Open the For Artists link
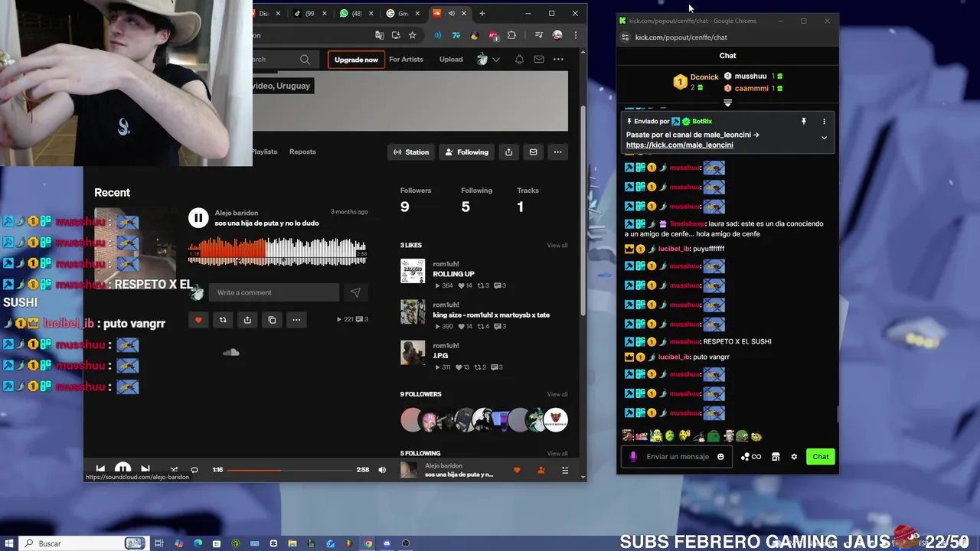The image size is (980, 551). click(406, 60)
